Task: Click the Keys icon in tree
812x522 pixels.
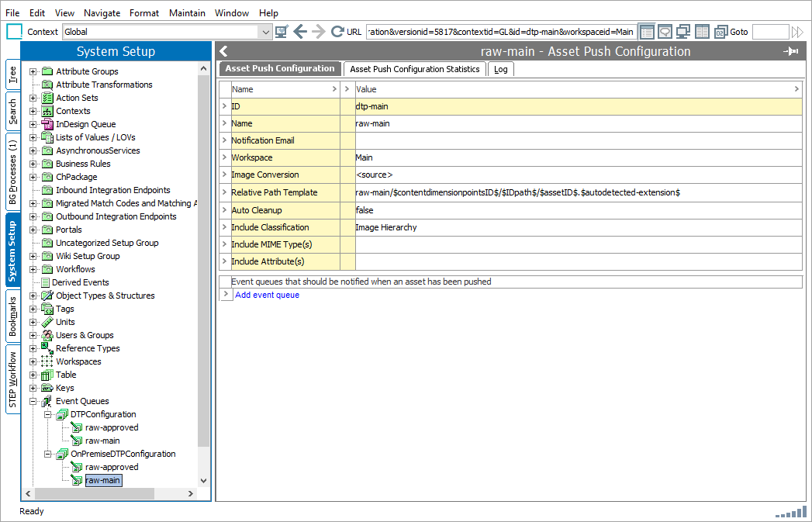Action: [x=47, y=388]
